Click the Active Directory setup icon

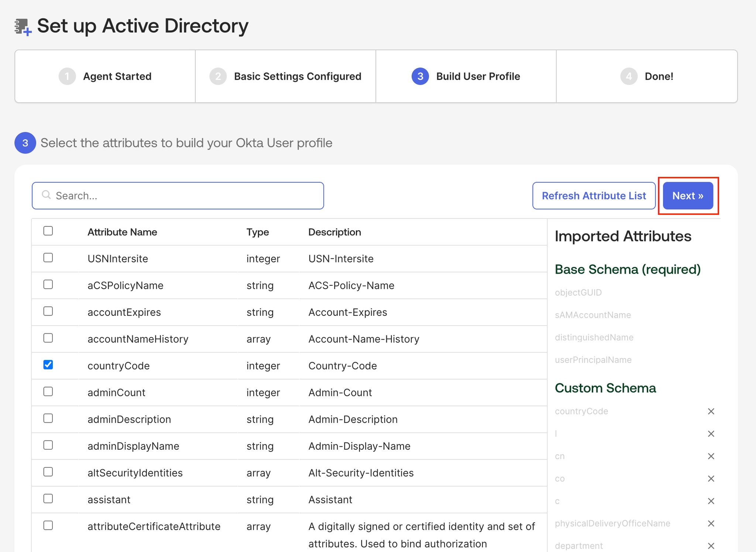coord(23,27)
